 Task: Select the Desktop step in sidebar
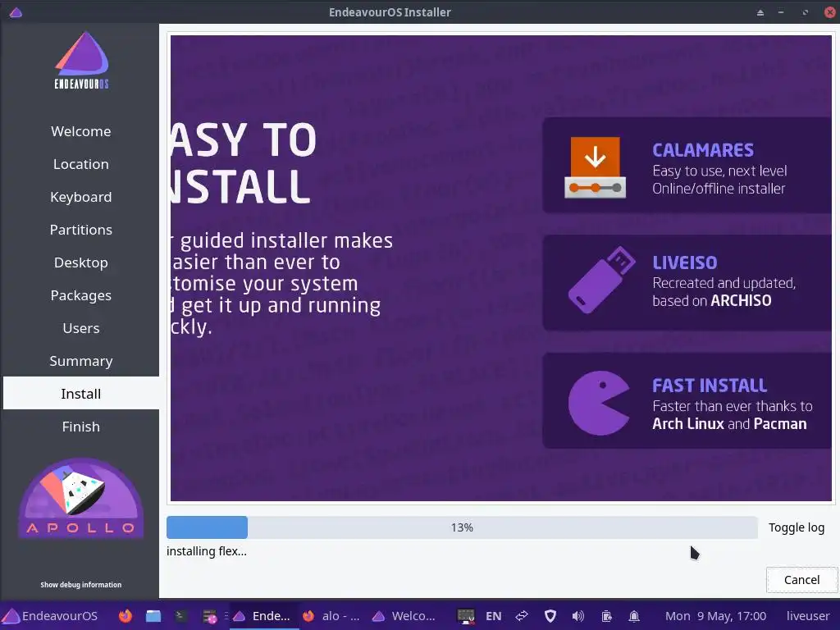(x=81, y=262)
